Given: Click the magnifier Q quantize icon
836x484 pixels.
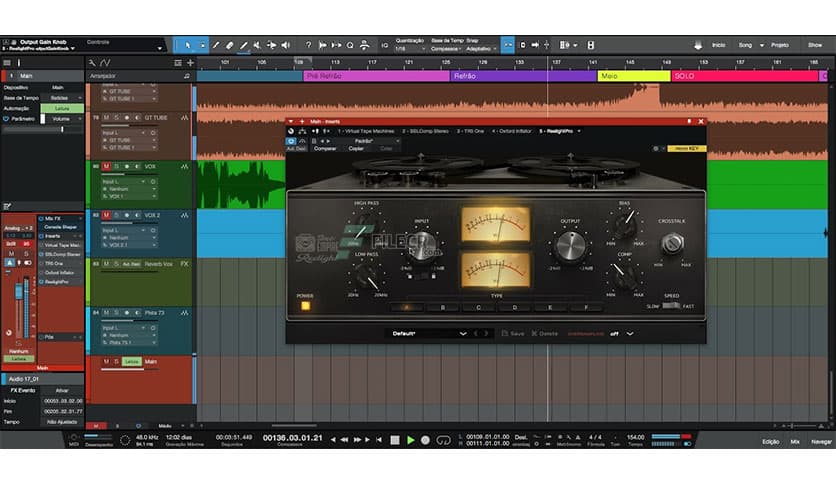Looking at the screenshot, I should (350, 45).
